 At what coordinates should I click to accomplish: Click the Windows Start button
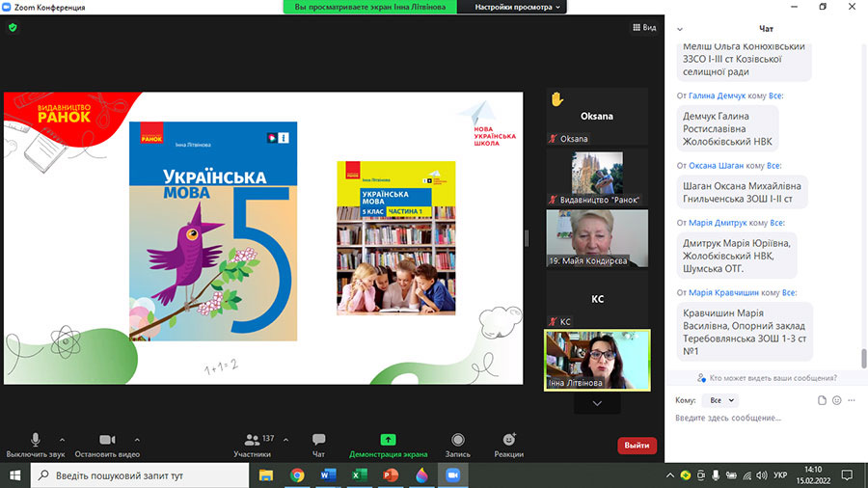point(14,475)
